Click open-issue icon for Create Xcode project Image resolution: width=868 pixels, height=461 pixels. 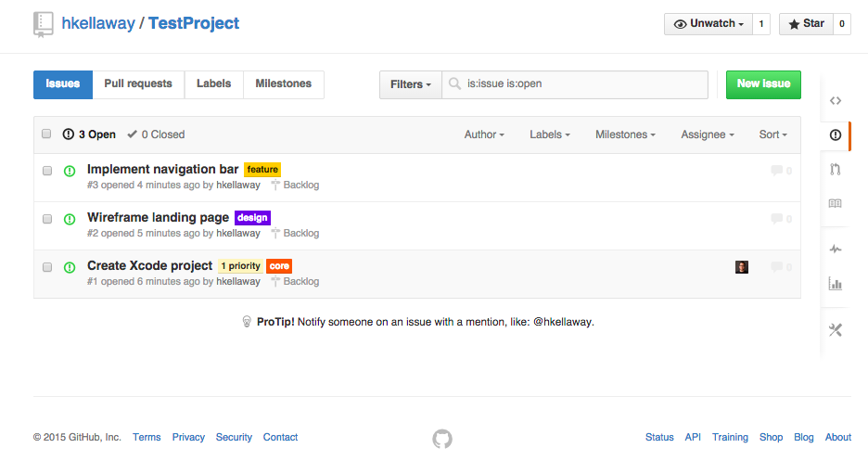click(70, 267)
